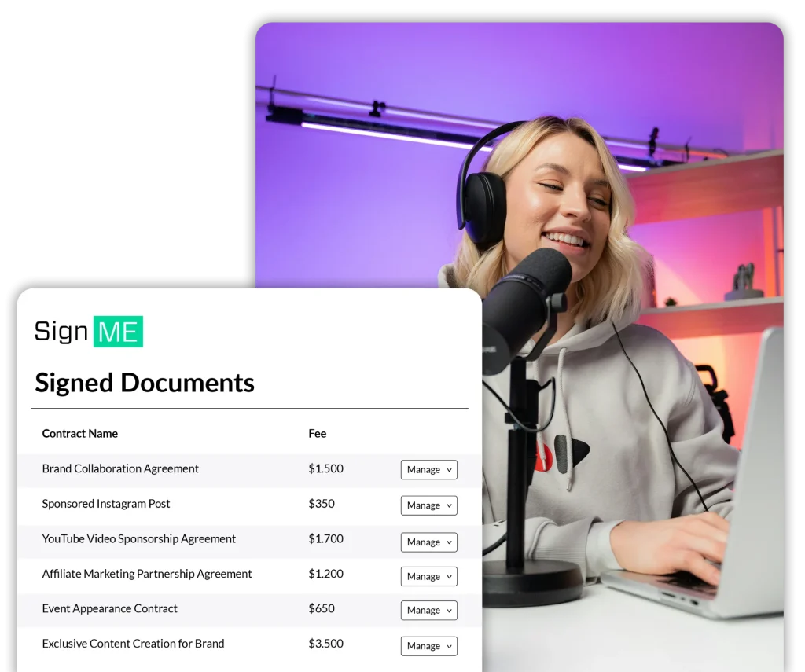Open Manage dropdown for Brand Collaboration Agreement
The height and width of the screenshot is (672, 805).
pyautogui.click(x=428, y=470)
